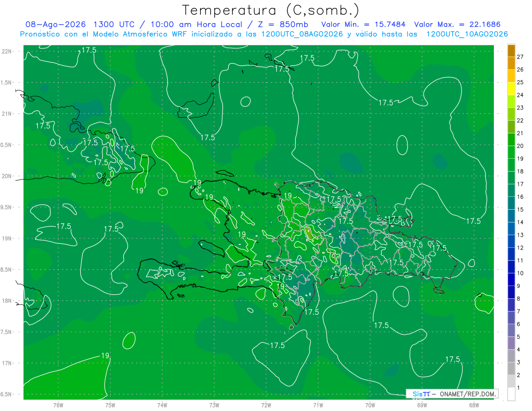The width and height of the screenshot is (532, 411).
Task: Click the orange legend swatch between 26 and 27
Action: tap(511, 63)
